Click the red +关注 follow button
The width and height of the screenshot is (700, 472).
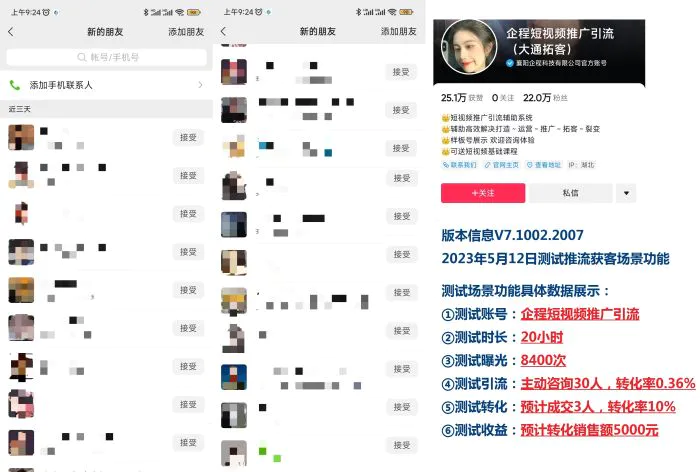coord(483,193)
